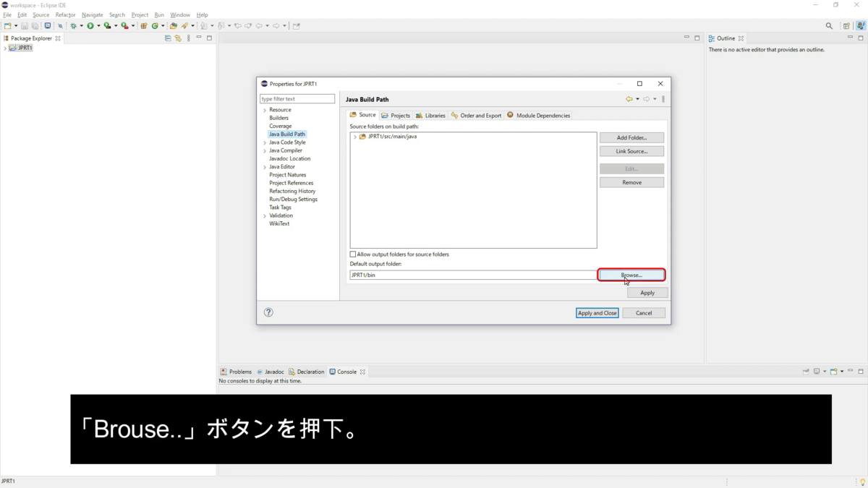The width and height of the screenshot is (868, 488).
Task: Enable Allow output folders for source folders
Action: click(353, 254)
